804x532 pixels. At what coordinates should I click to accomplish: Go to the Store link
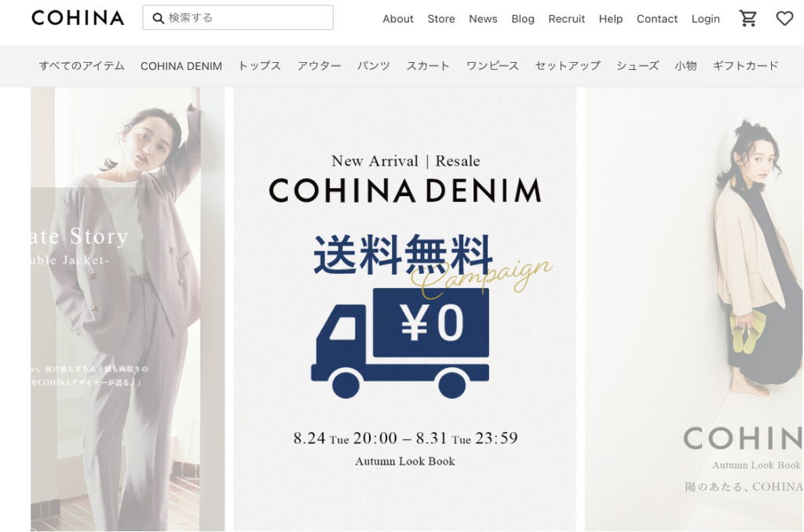coord(441,19)
